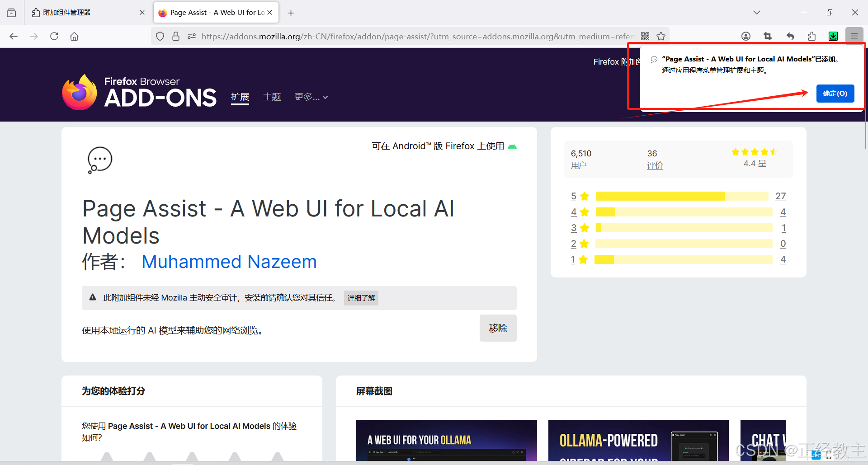Open the 主题 navigation tab
This screenshot has height=465, width=868.
click(272, 97)
